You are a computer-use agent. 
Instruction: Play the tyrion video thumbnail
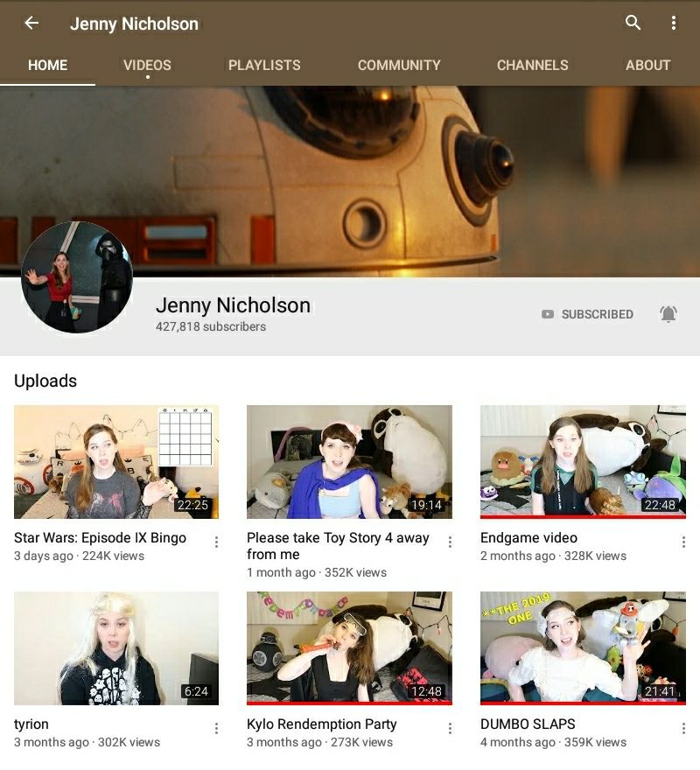[x=116, y=648]
